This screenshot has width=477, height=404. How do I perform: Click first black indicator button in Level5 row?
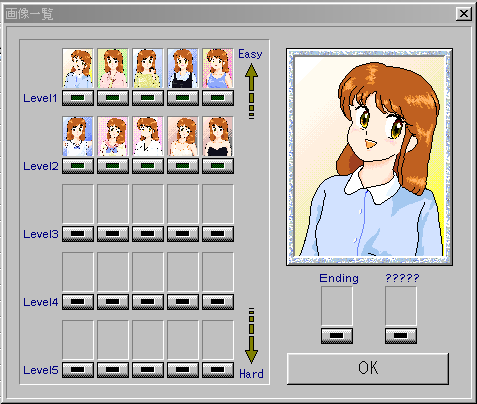pos(78,370)
